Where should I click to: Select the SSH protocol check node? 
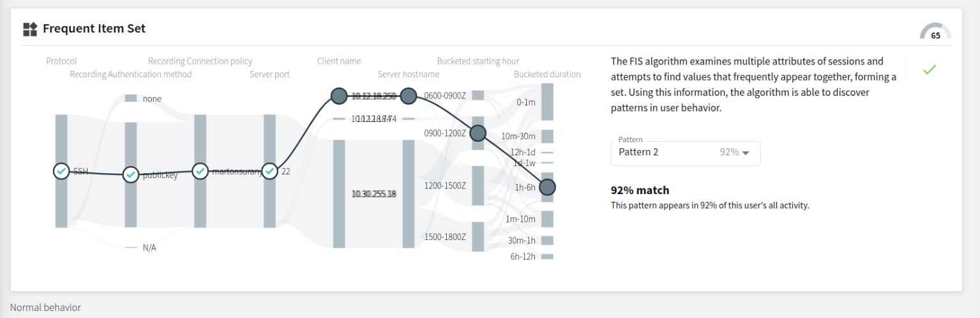coord(61,171)
